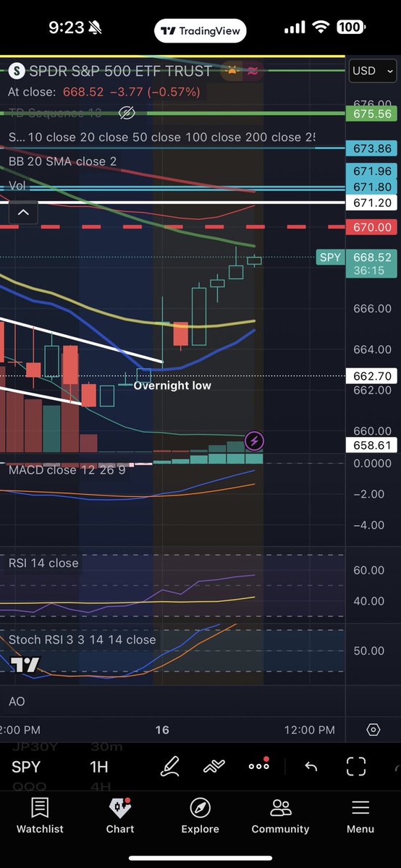This screenshot has width=401, height=868.
Task: Tap the TradingView pill at top
Action: tap(200, 31)
